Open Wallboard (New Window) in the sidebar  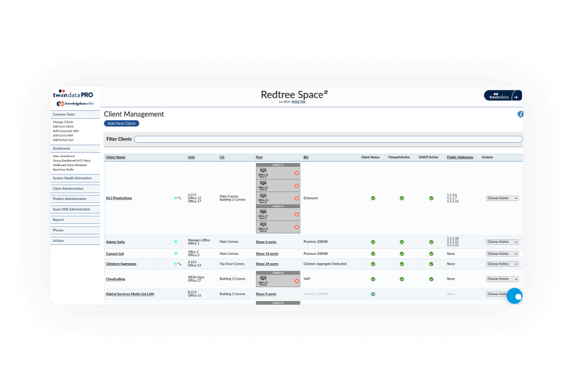(70, 165)
